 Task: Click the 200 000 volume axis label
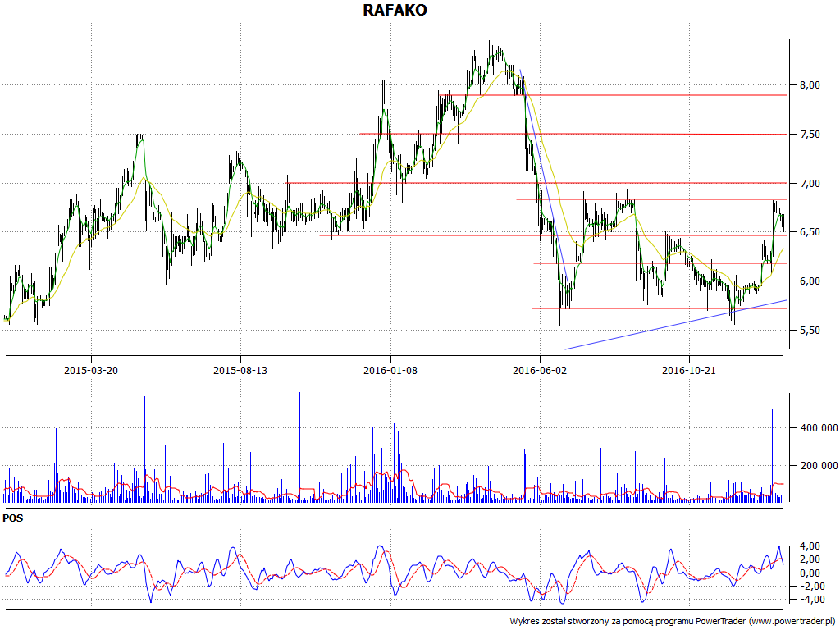(x=819, y=466)
